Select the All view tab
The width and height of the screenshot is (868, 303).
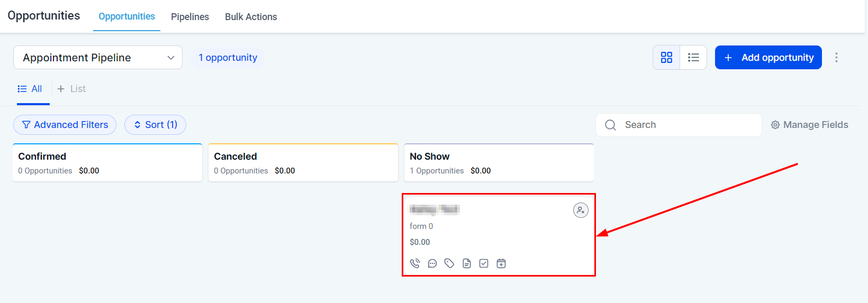(x=30, y=89)
